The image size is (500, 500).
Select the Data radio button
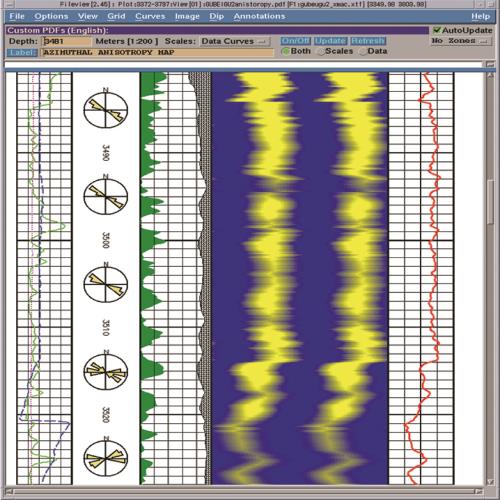[x=363, y=52]
